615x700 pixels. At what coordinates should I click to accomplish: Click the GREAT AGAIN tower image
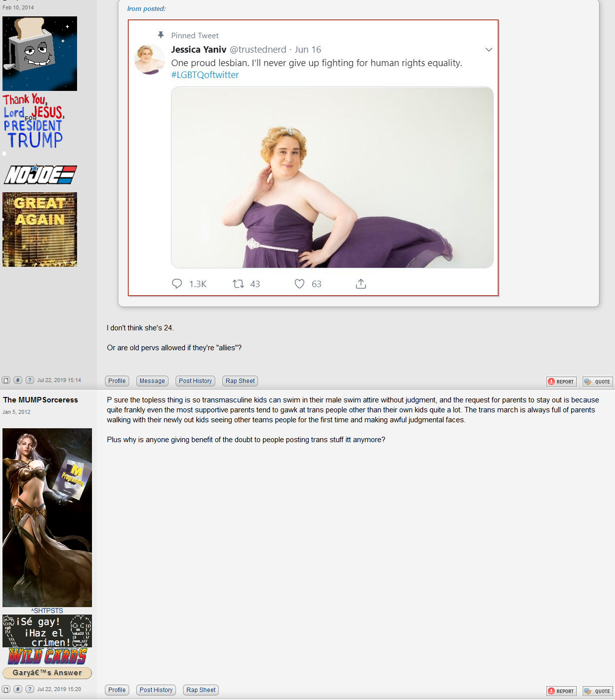click(40, 230)
